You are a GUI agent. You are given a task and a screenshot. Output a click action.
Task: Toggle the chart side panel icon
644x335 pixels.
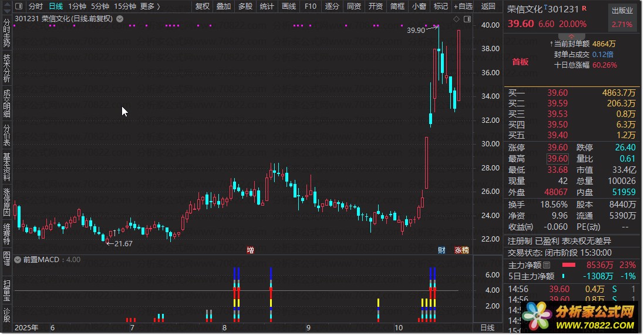pyautogui.click(x=467, y=19)
